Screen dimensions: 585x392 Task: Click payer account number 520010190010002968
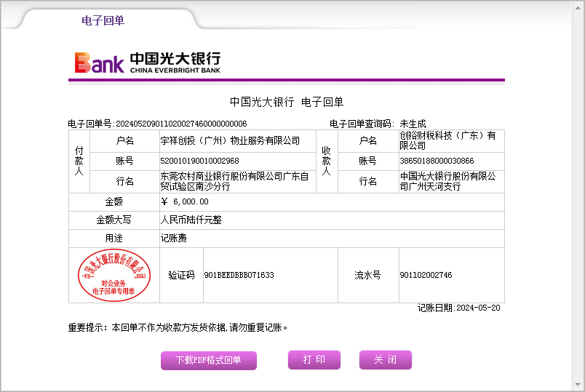coord(199,161)
